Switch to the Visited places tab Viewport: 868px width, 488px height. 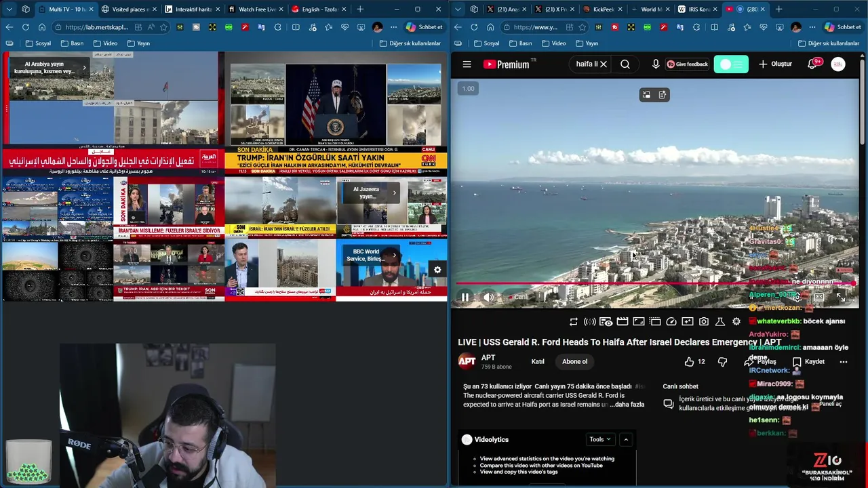click(x=126, y=9)
